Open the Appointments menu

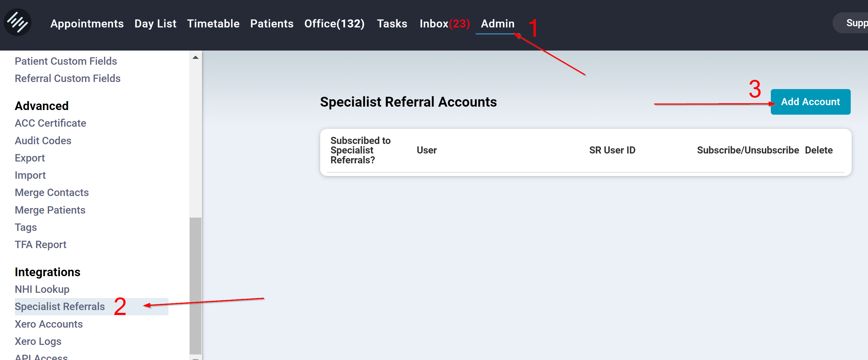click(x=87, y=23)
